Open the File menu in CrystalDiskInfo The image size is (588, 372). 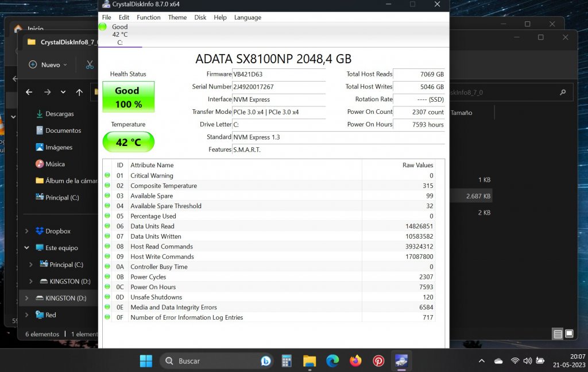tap(106, 17)
